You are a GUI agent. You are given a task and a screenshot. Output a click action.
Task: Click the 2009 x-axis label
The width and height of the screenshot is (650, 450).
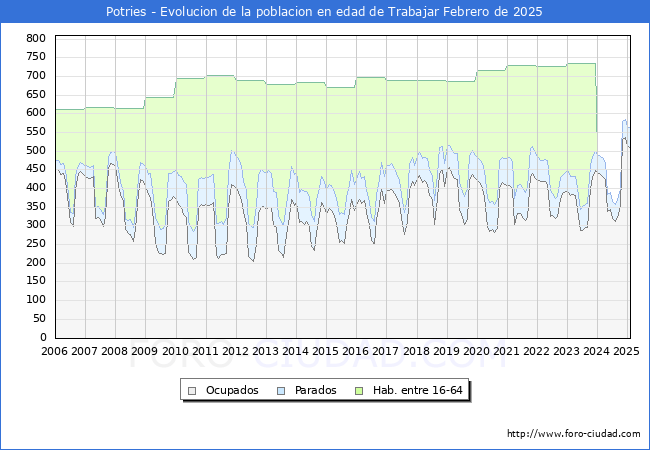145,351
